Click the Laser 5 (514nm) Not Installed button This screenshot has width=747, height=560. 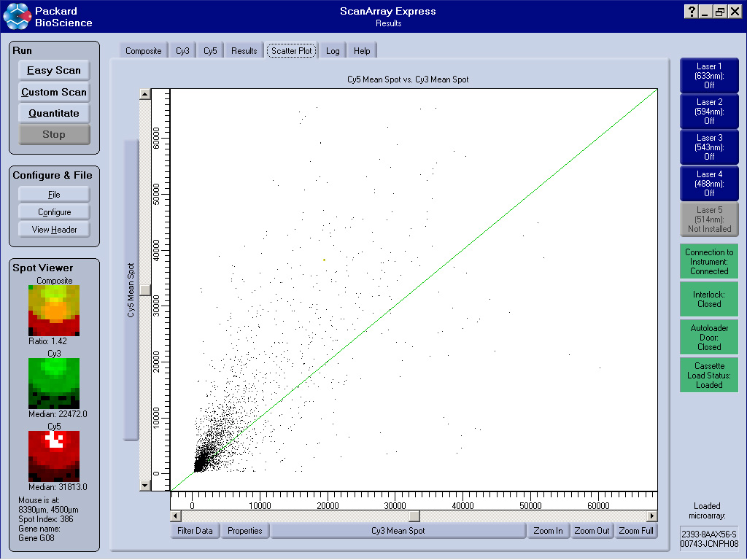709,219
